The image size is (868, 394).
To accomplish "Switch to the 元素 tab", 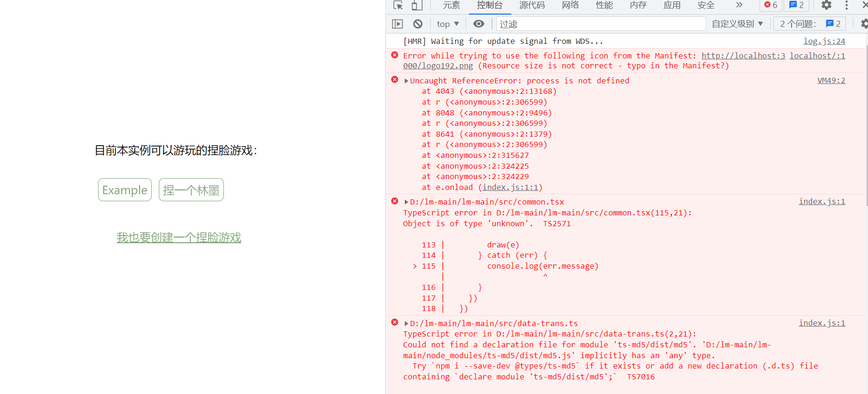I will [x=451, y=5].
